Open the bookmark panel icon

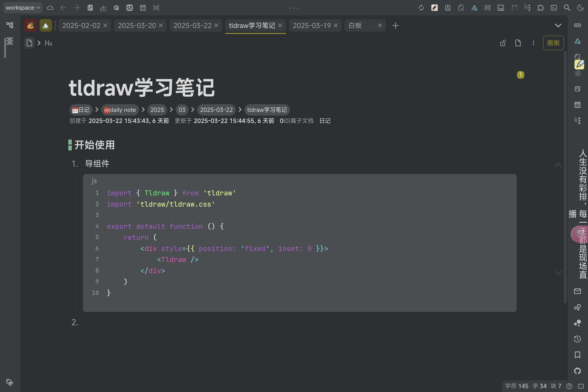[x=578, y=355]
